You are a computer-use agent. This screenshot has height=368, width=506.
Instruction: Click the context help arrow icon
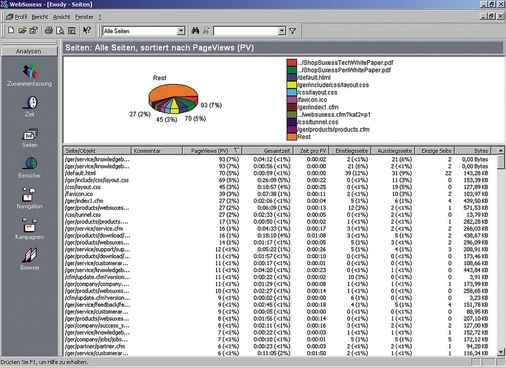point(87,31)
